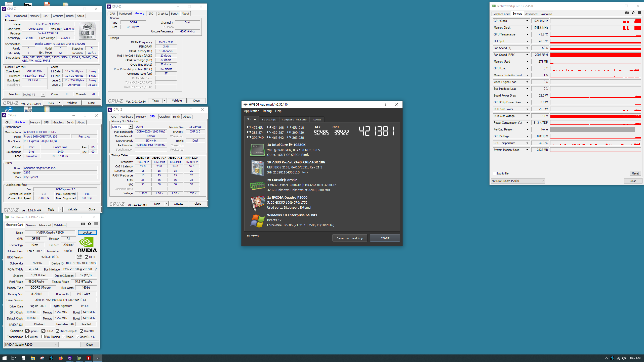Screen dimensions: 644x362
Task: Refresh the GPU-Z Graphics Card window
Action: 89,224
